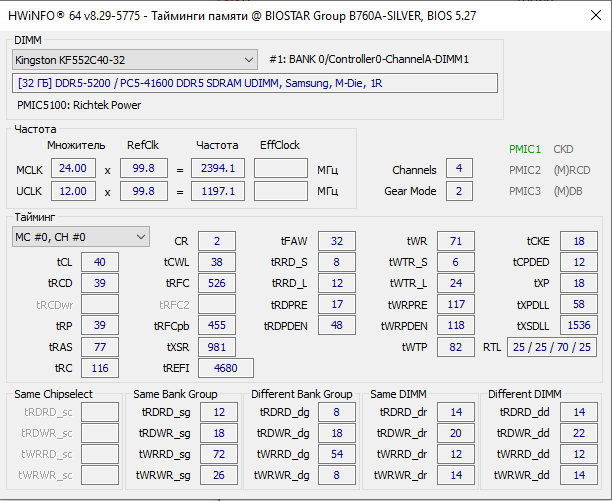Select the tRDWR_dd value 22
The height and width of the screenshot is (501, 612).
tap(578, 433)
